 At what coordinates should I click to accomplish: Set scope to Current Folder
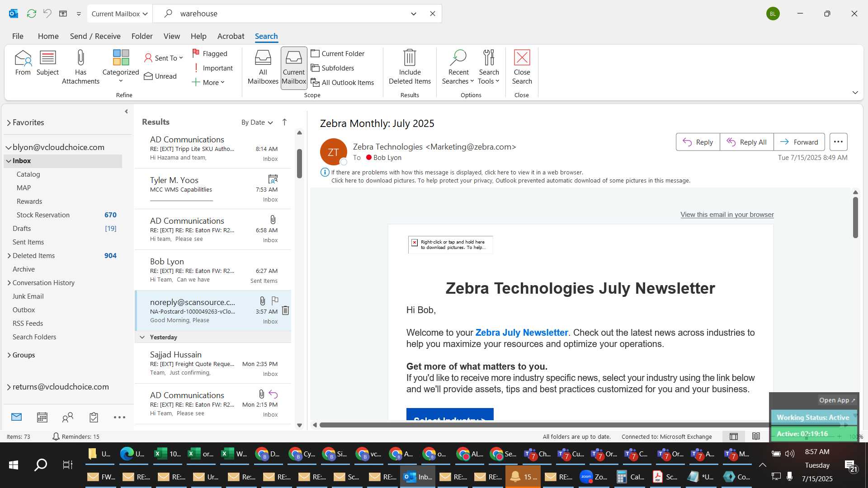pyautogui.click(x=337, y=53)
